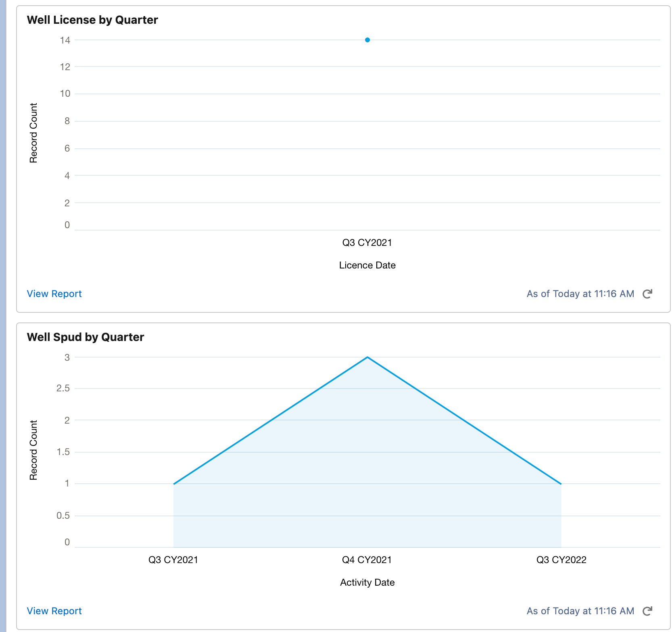
Task: Click line start point at Q3 CY2021
Action: (174, 484)
